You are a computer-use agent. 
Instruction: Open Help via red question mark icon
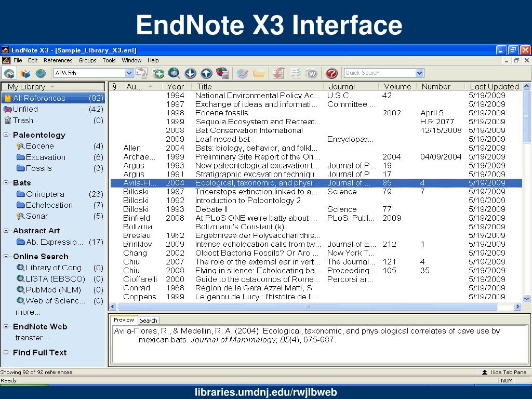point(331,73)
